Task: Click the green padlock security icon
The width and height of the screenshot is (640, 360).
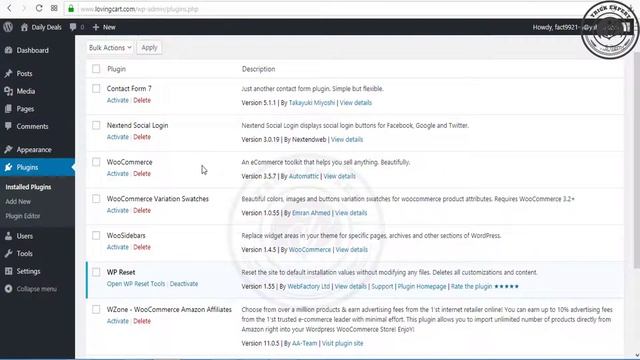Action: coord(71,8)
